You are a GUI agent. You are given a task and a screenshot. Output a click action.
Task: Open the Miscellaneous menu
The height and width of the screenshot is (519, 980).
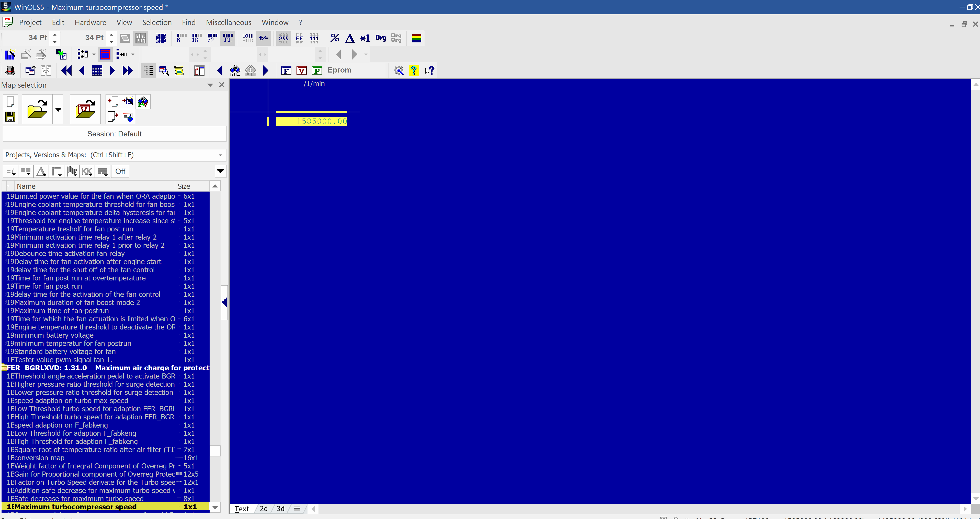coord(229,22)
